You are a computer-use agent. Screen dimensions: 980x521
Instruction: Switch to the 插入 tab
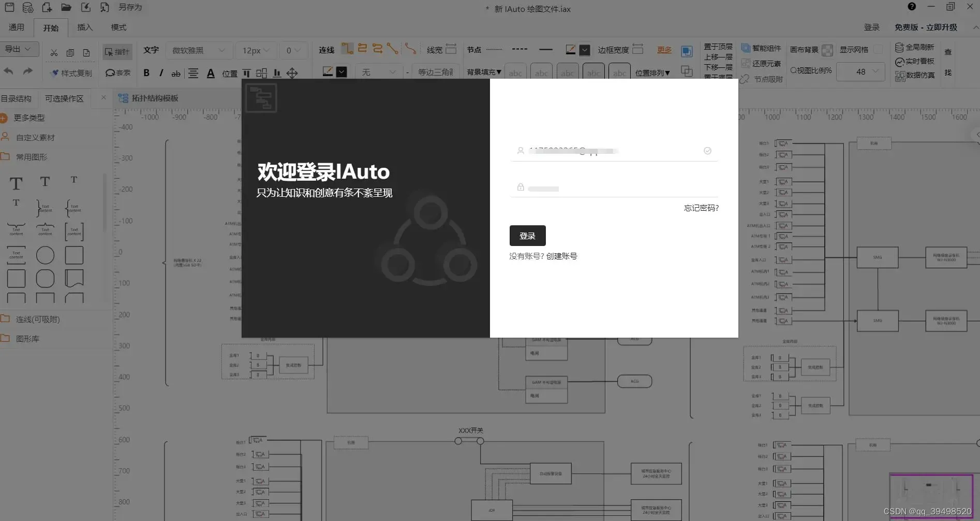(x=85, y=27)
